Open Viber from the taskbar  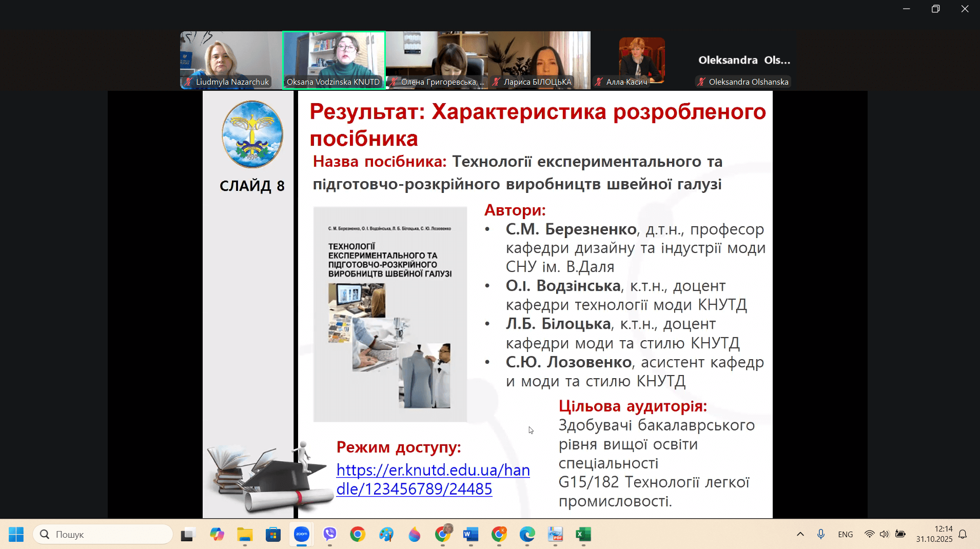(329, 535)
